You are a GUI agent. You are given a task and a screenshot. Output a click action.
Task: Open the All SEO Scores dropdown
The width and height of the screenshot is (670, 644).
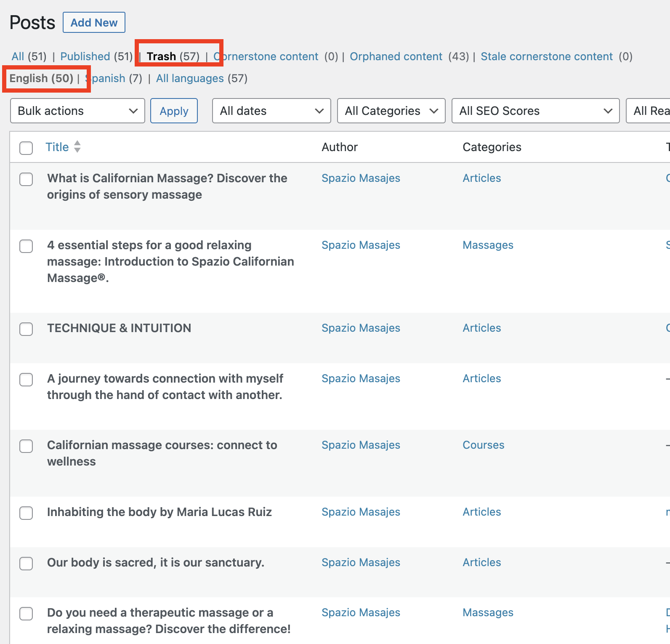tap(535, 111)
